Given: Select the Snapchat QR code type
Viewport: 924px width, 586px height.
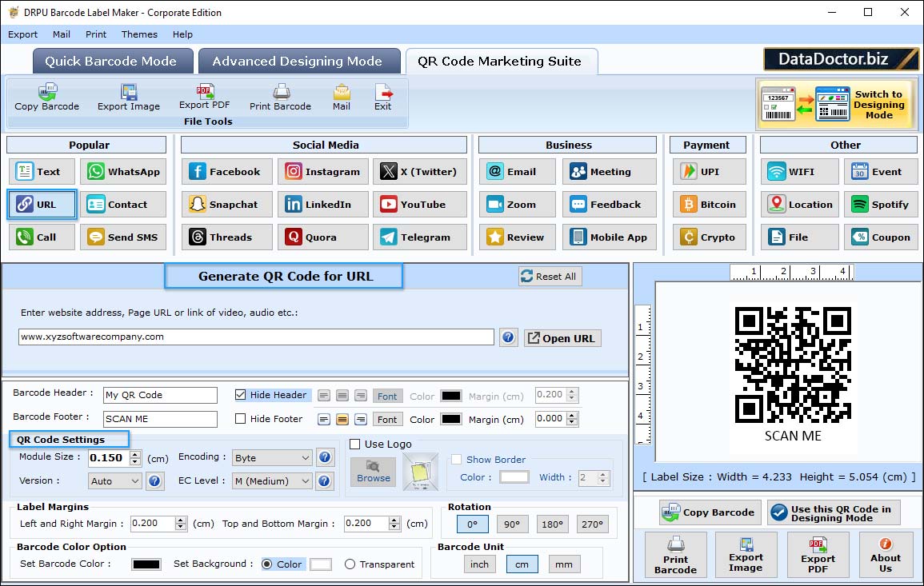Looking at the screenshot, I should click(227, 205).
